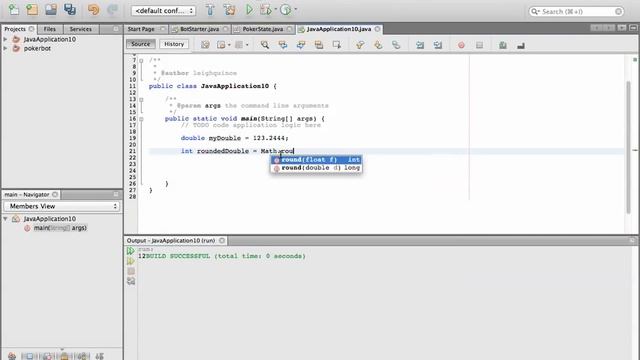Image resolution: width=640 pixels, height=360 pixels.
Task: Expand the pokerbot project node
Action: click(5, 48)
